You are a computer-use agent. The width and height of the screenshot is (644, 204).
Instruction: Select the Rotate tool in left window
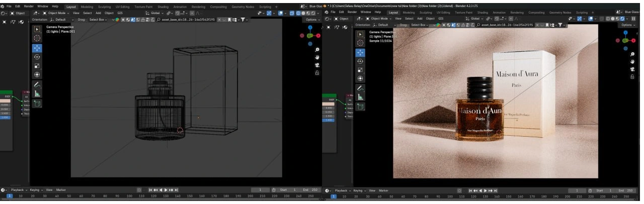pos(37,57)
